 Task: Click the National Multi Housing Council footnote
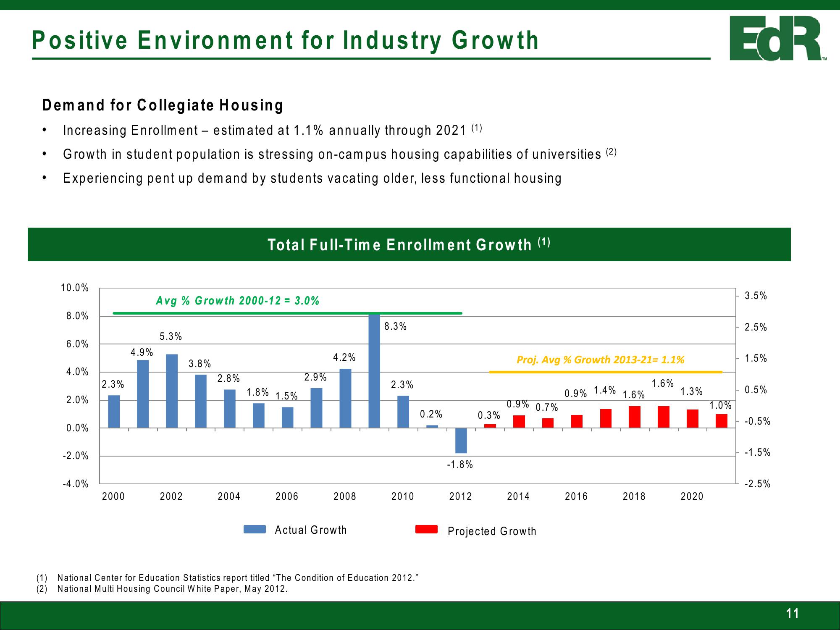coord(162,588)
